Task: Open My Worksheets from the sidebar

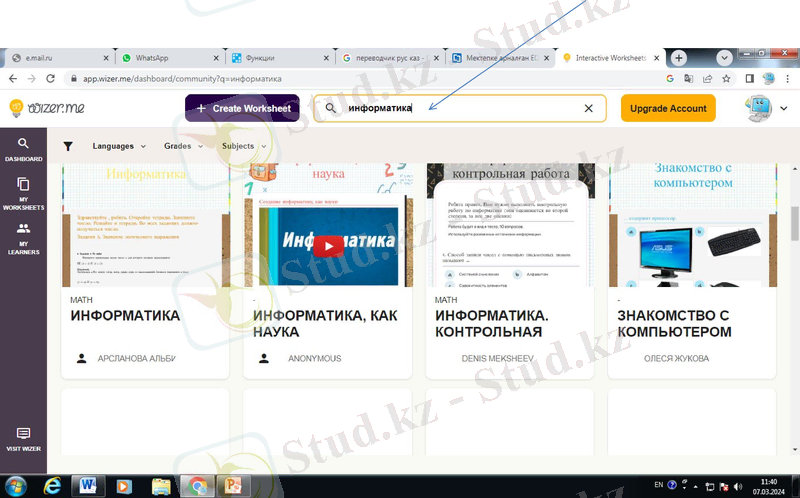Action: pyautogui.click(x=23, y=191)
